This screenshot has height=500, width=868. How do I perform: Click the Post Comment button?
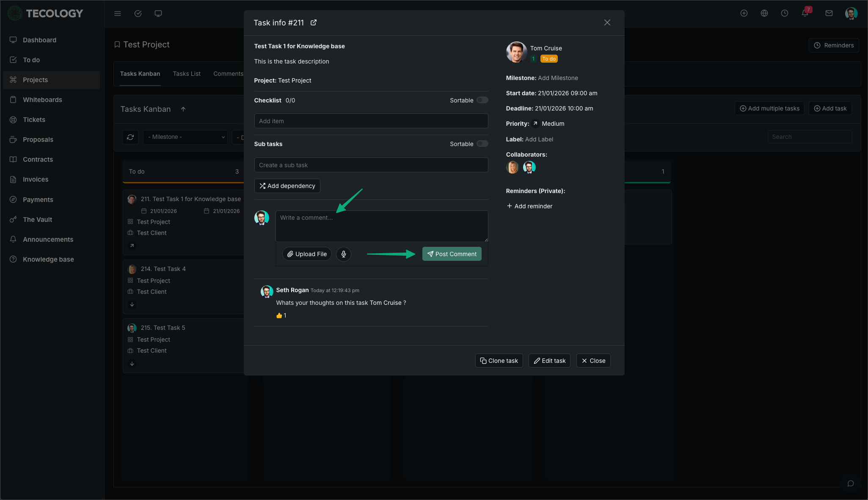pyautogui.click(x=452, y=254)
